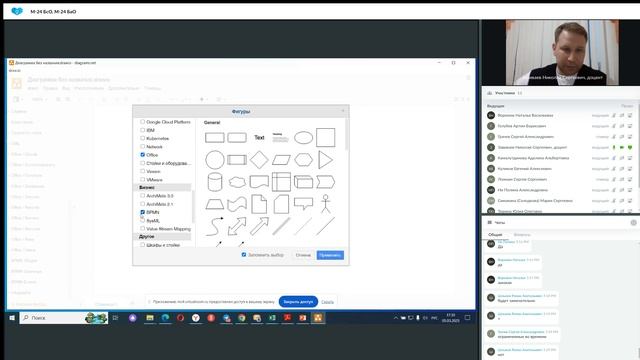Pick the diamond shape
The width and height of the screenshot is (640, 360).
tap(259, 160)
